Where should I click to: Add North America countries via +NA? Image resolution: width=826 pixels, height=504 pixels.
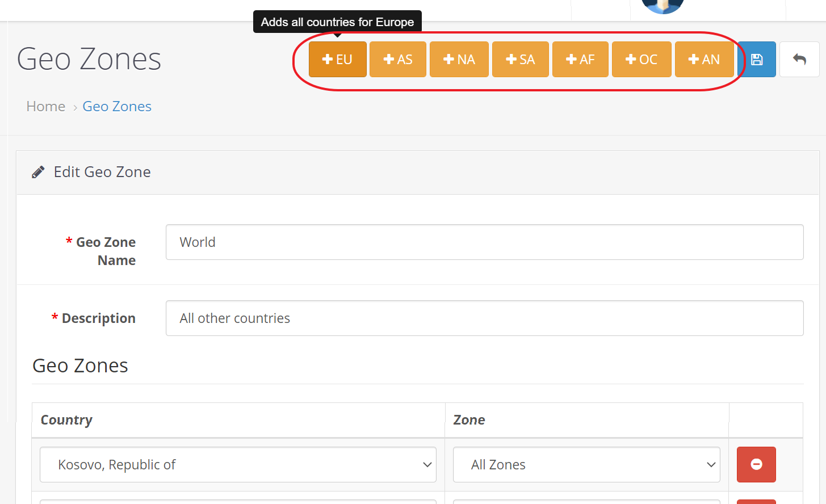click(x=459, y=60)
